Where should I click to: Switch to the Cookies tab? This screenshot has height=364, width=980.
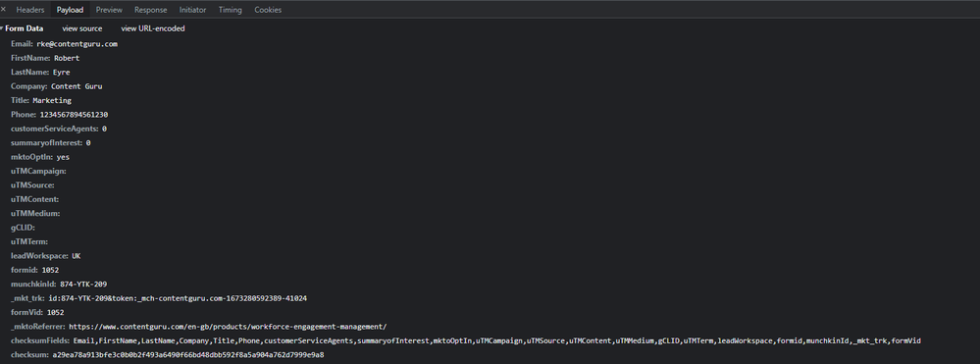coord(268,10)
